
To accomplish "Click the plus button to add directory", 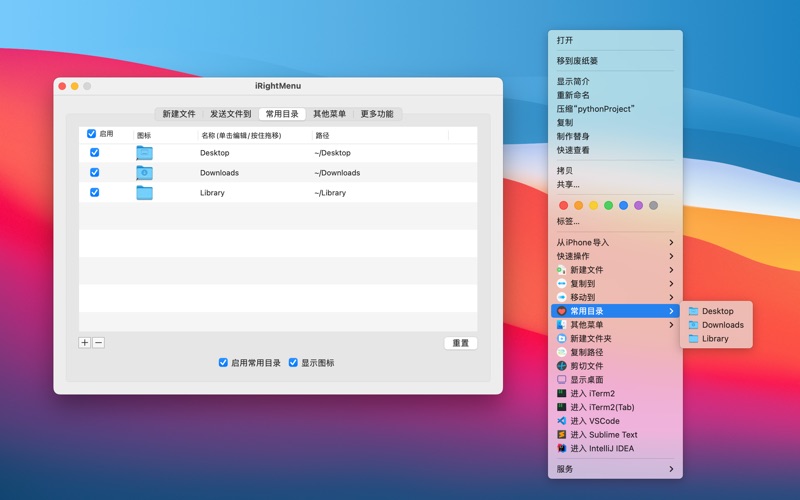I will pos(85,343).
